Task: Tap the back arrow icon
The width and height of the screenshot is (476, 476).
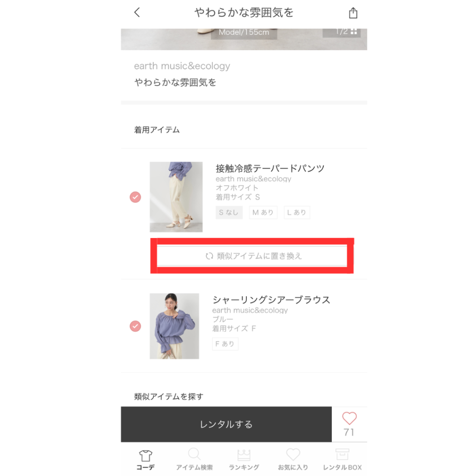Action: (x=137, y=13)
